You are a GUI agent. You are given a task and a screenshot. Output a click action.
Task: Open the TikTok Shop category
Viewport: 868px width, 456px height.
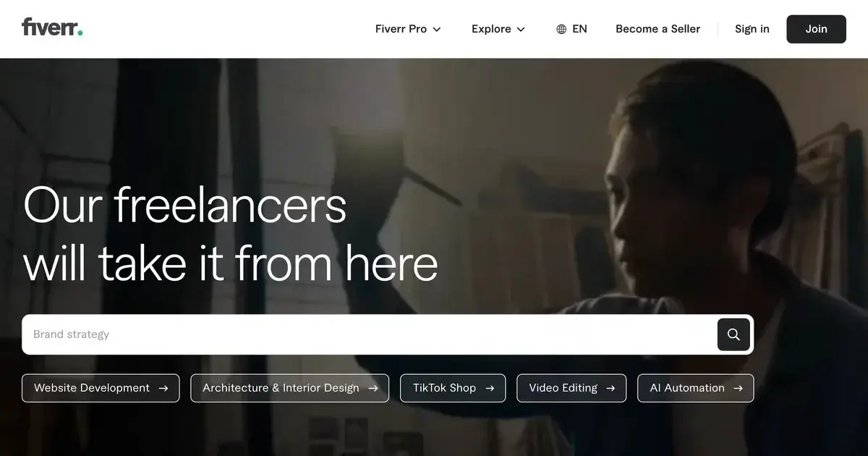click(x=453, y=388)
